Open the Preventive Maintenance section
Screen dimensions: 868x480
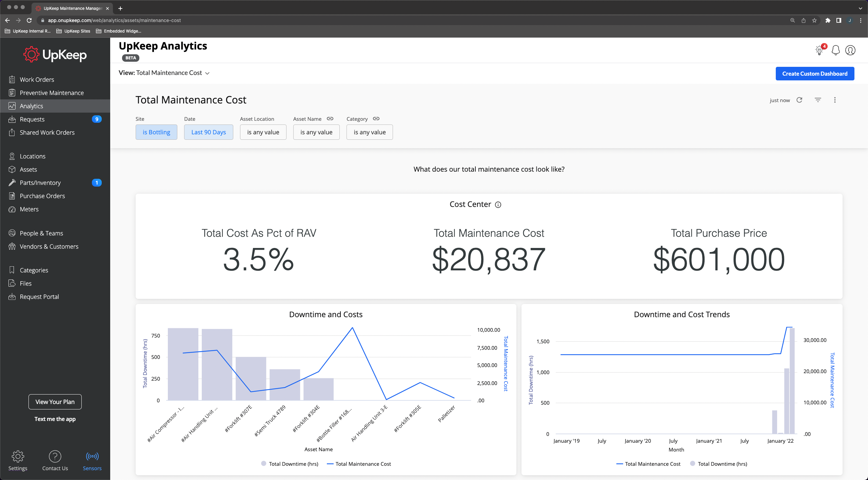pos(52,92)
